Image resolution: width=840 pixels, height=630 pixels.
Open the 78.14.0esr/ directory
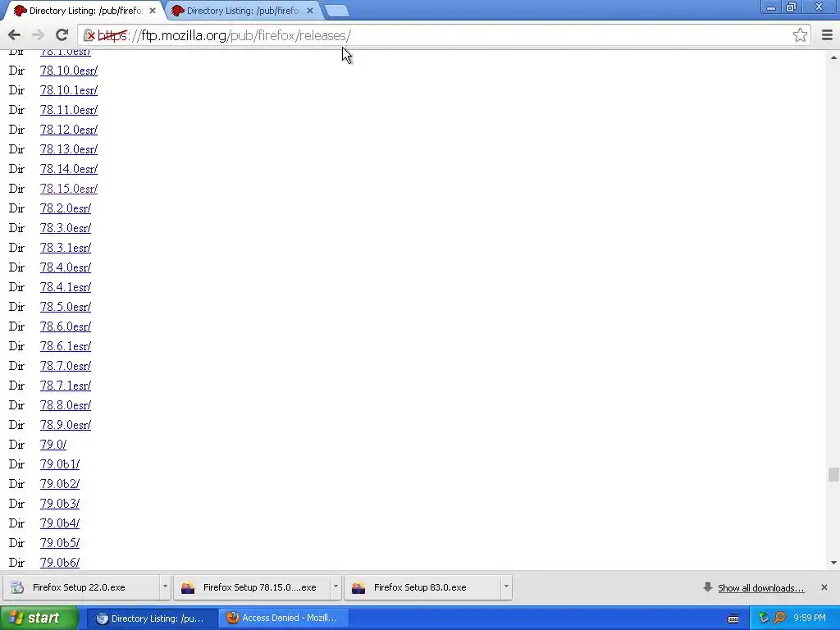(69, 169)
